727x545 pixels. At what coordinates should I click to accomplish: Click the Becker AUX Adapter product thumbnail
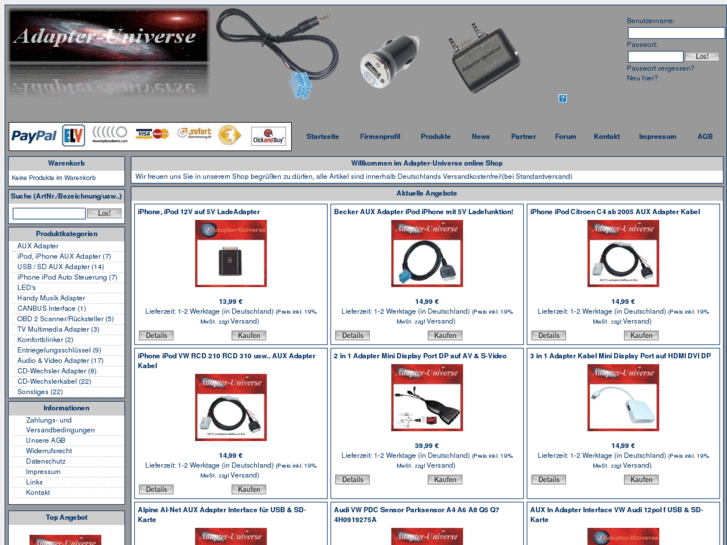point(427,253)
